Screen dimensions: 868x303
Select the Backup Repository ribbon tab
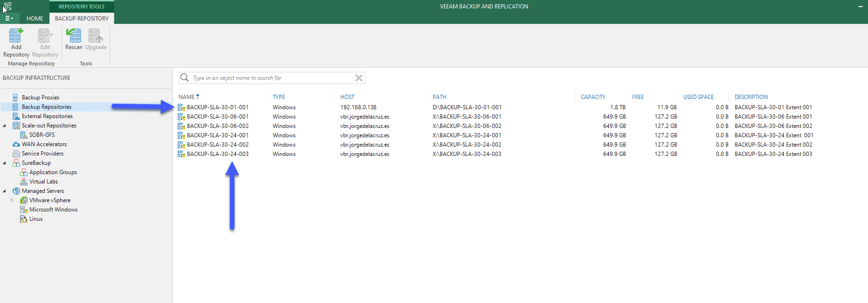pos(82,18)
